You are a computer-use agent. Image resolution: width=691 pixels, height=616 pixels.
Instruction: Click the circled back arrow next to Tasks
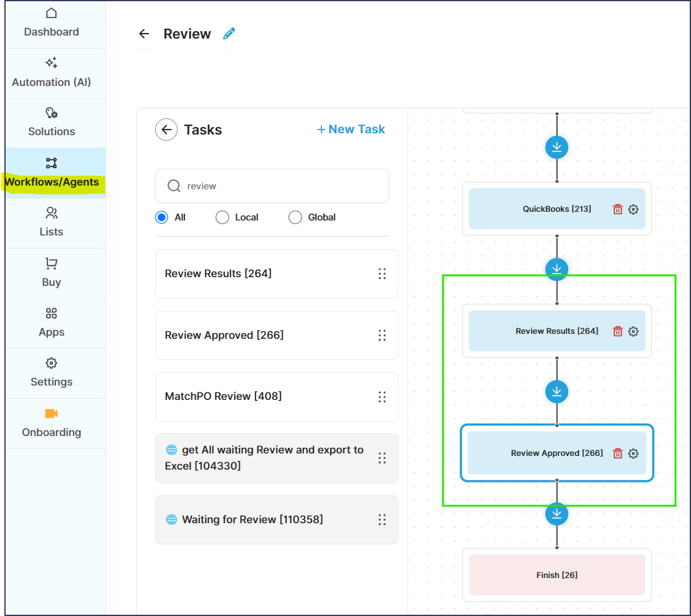pyautogui.click(x=166, y=130)
